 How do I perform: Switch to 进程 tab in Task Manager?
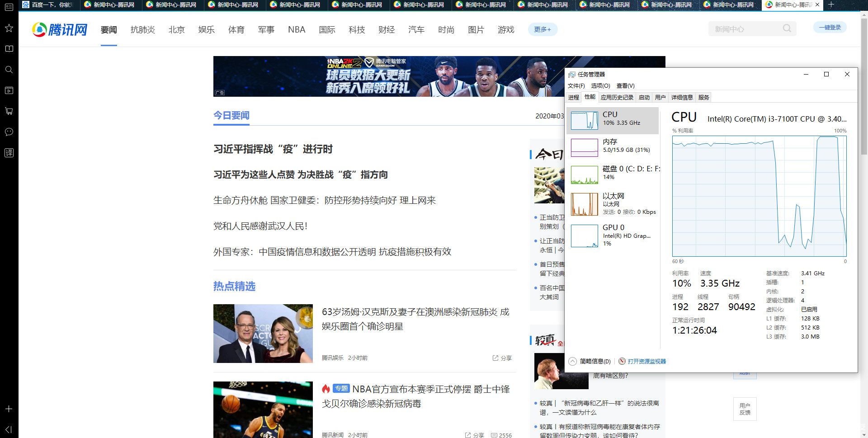574,97
